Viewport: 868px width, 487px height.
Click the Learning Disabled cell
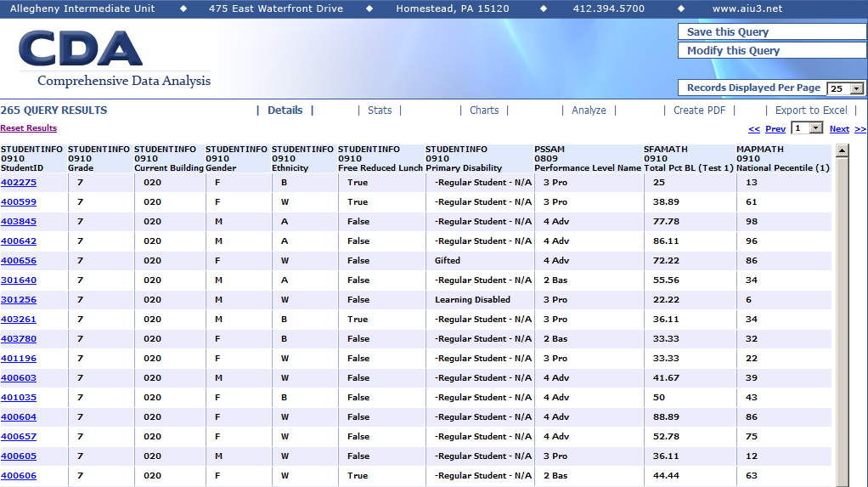point(472,300)
